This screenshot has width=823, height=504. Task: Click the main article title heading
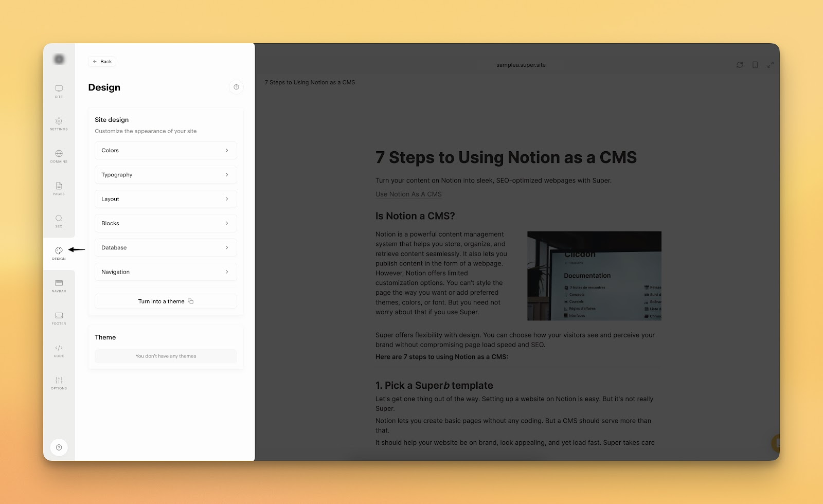(506, 157)
